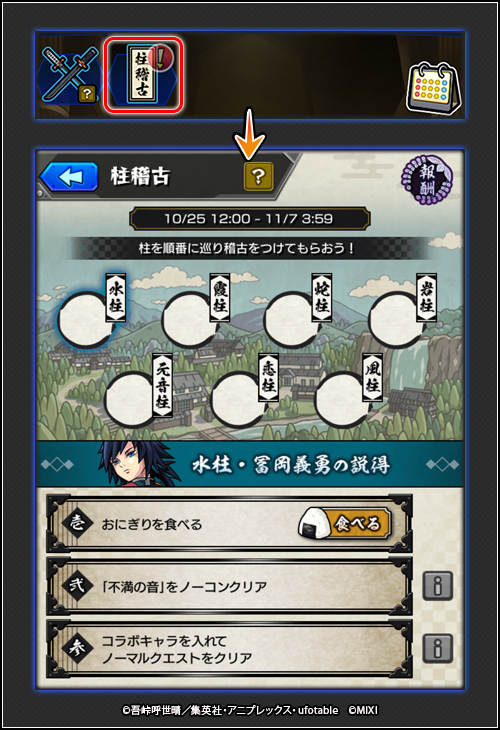The width and height of the screenshot is (500, 730).
Task: Open the crossed swords help icon
Action: point(70,75)
